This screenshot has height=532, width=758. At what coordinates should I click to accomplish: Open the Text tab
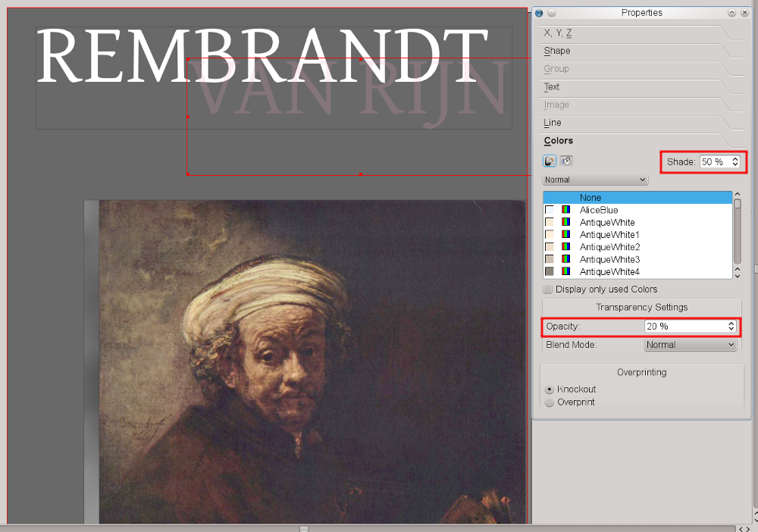552,87
